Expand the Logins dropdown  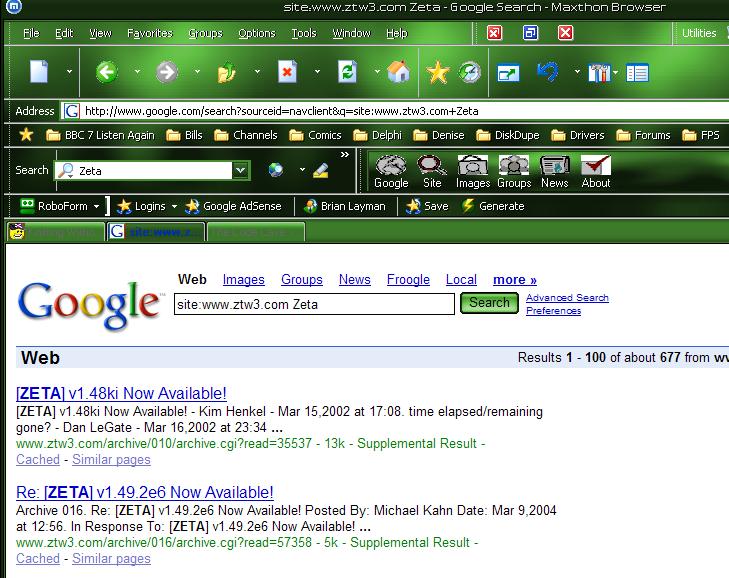coord(174,206)
